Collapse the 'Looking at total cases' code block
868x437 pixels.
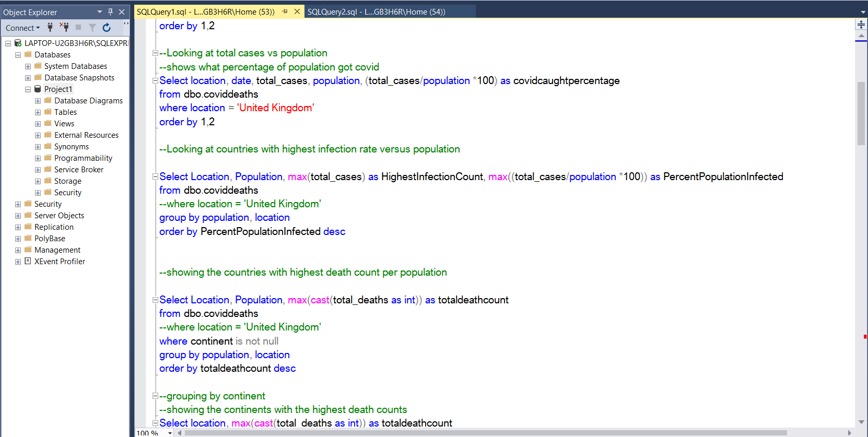[155, 53]
